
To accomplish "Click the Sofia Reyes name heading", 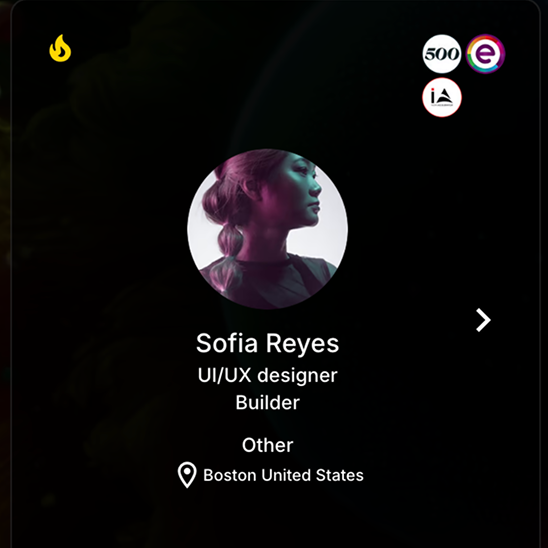I will click(x=267, y=343).
